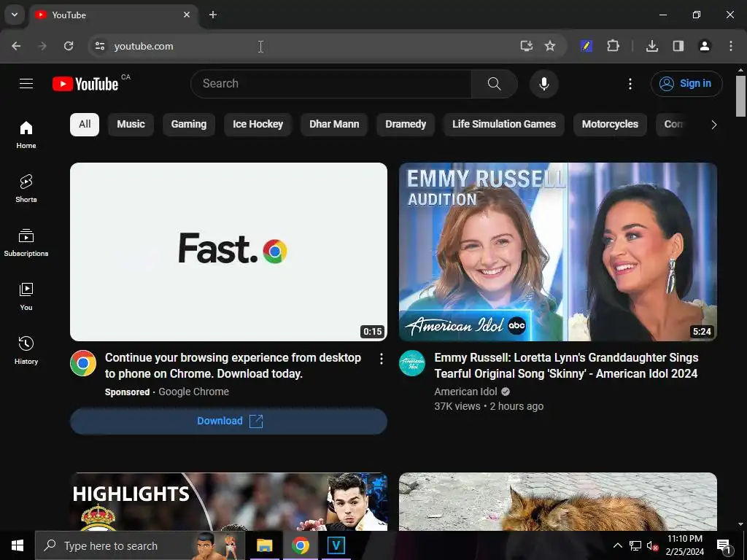Click the muted volume tray icon
The image size is (747, 560).
click(x=651, y=545)
